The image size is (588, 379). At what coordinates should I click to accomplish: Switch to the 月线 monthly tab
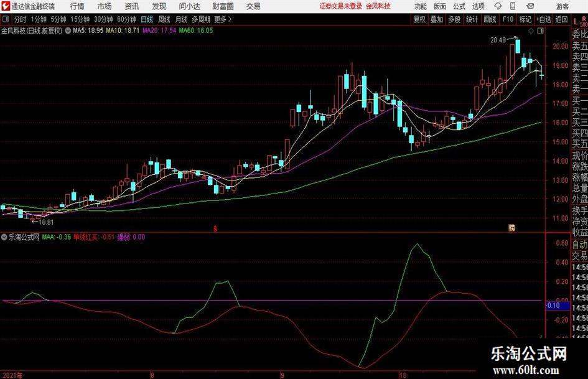point(182,19)
